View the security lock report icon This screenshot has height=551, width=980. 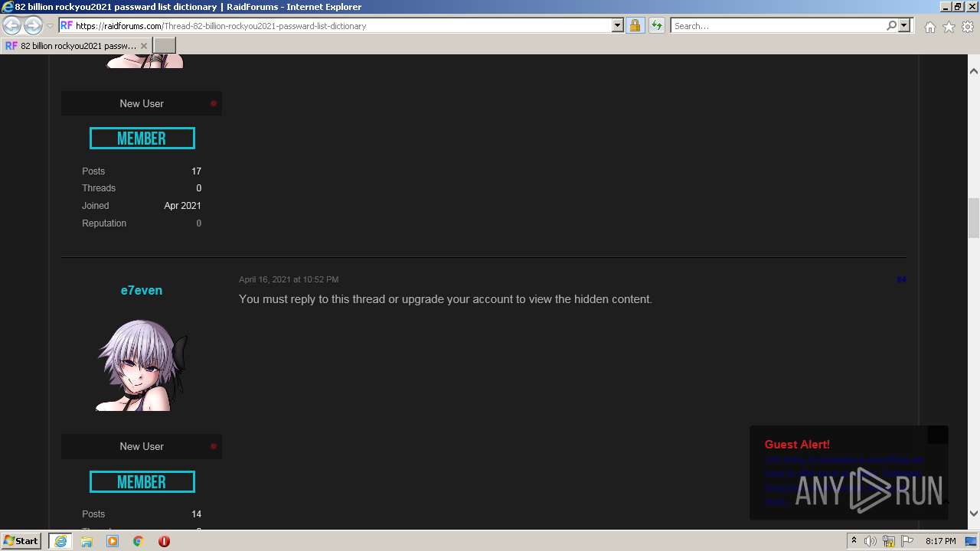[x=635, y=25]
